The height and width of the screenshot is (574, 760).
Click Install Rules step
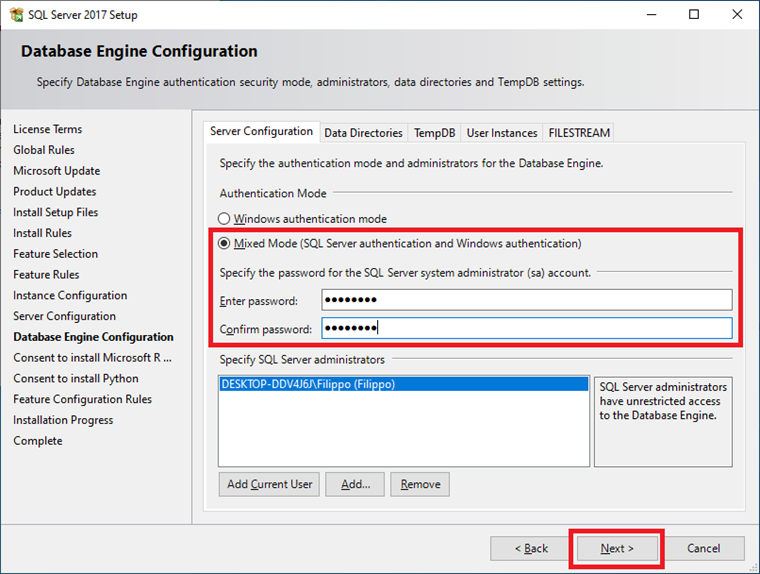coord(43,233)
